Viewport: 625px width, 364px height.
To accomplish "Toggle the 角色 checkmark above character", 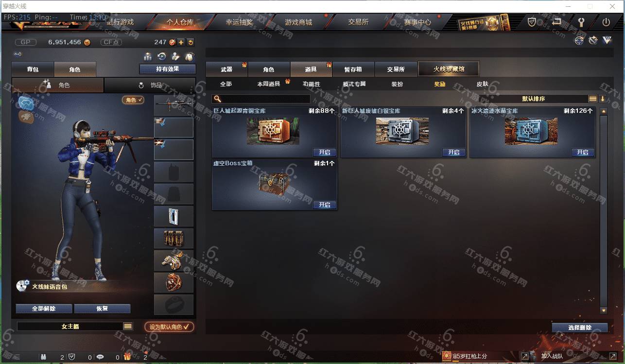I will [133, 100].
